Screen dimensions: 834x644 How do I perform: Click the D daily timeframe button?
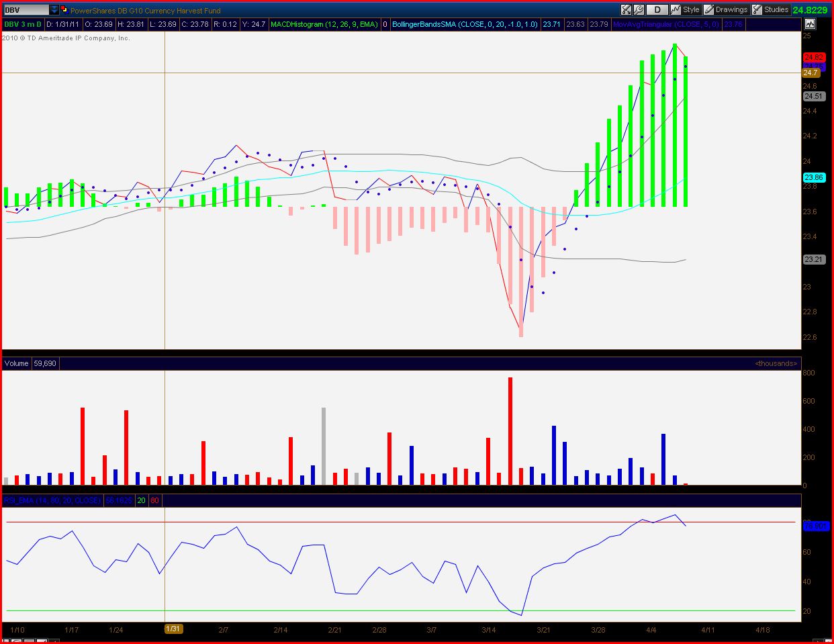[x=657, y=9]
